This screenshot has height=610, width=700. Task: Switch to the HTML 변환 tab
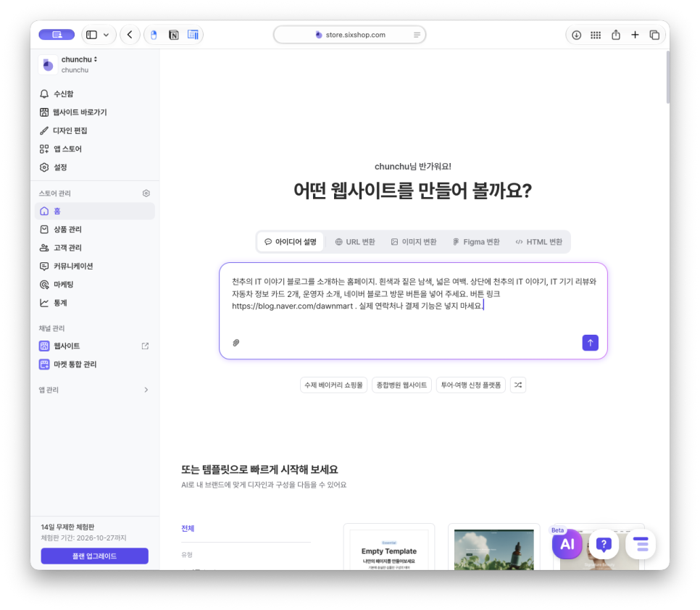(x=539, y=242)
